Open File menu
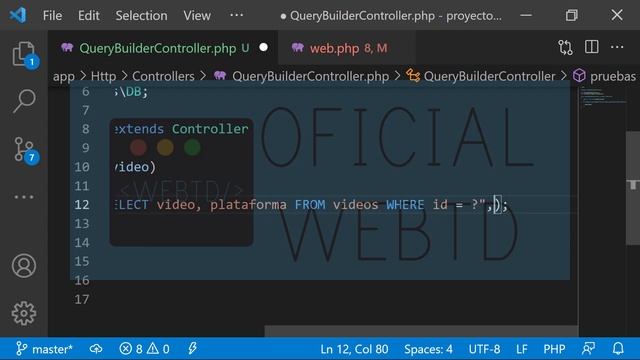 point(52,16)
